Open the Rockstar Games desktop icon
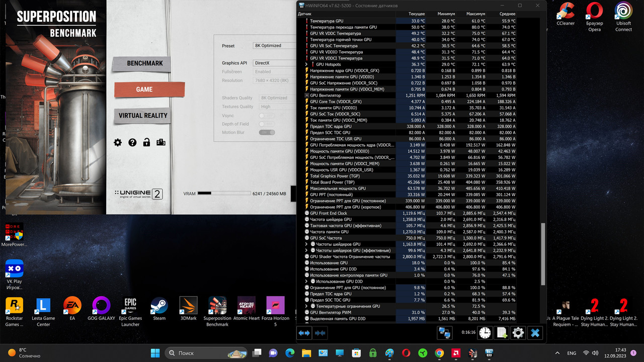This screenshot has height=362, width=644. 14,312
